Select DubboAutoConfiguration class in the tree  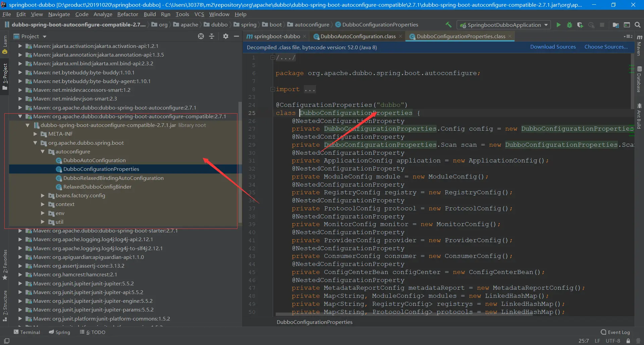click(x=95, y=160)
